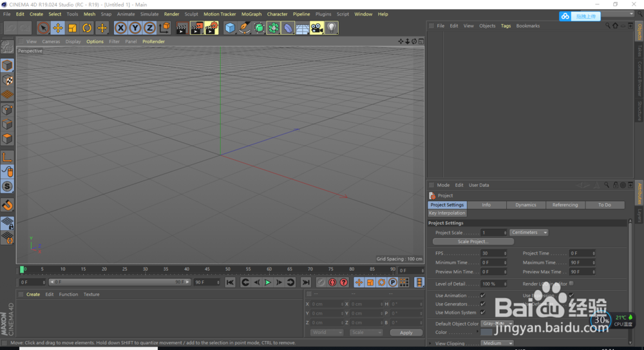Toggle Z axis lock
Screen dimensions: 644x350
pos(149,28)
